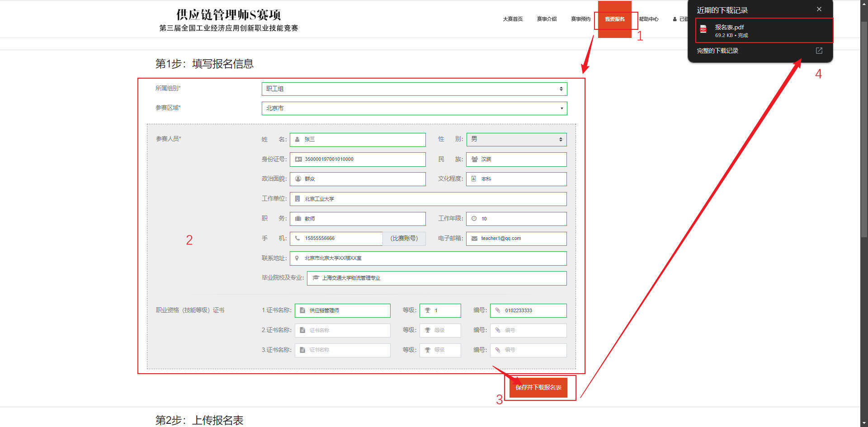The height and width of the screenshot is (427, 868).
Task: Open 完整的下载记录 link
Action: coord(717,51)
